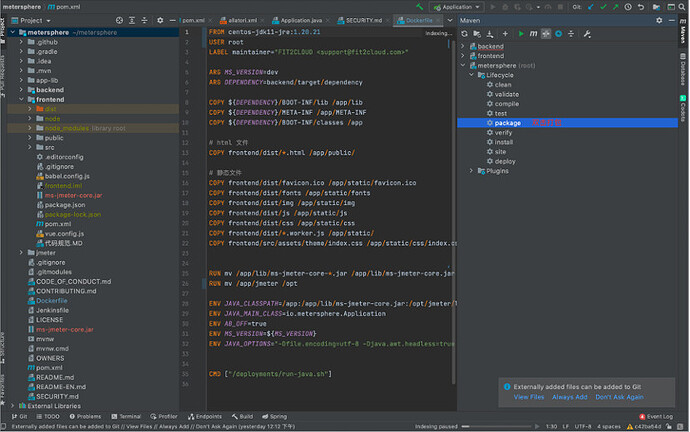Screen dimensions: 690x432
Task: Collapse the frontend folder in Project tree
Action: coord(21,99)
